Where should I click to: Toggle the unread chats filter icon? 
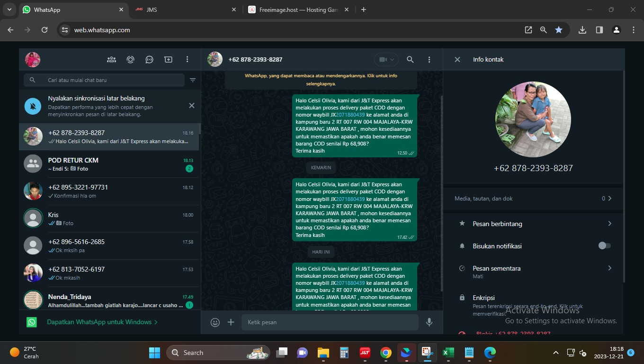[x=193, y=80]
